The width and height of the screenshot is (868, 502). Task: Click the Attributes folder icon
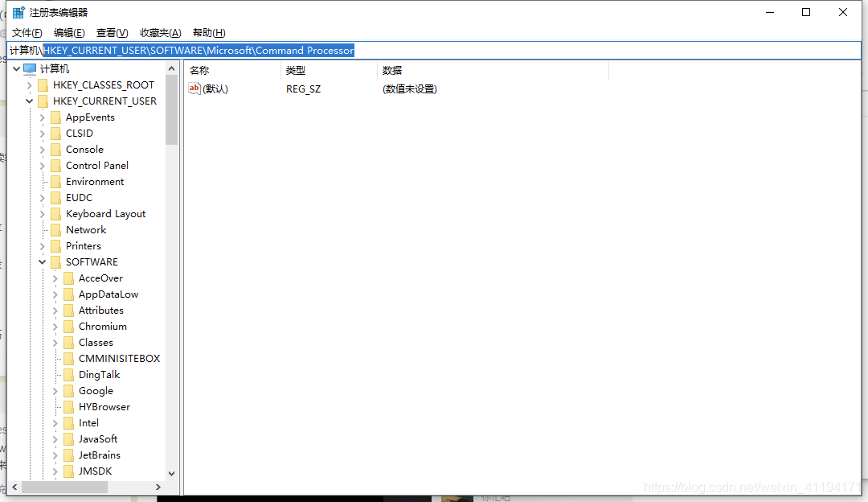coord(68,311)
